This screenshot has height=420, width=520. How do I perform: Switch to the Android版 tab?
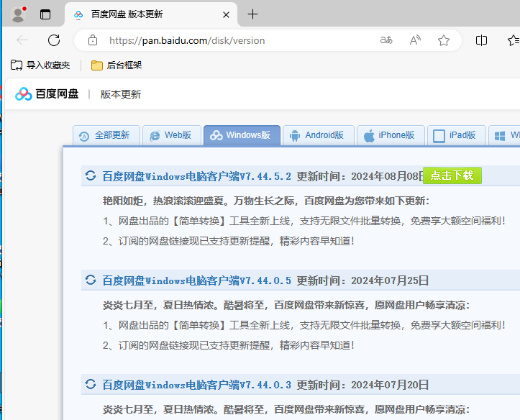[319, 135]
